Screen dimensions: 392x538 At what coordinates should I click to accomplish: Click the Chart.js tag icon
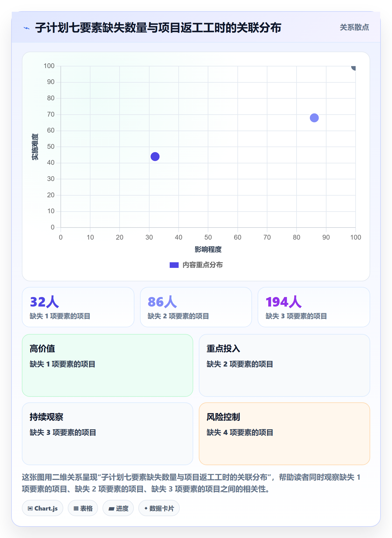(30, 508)
